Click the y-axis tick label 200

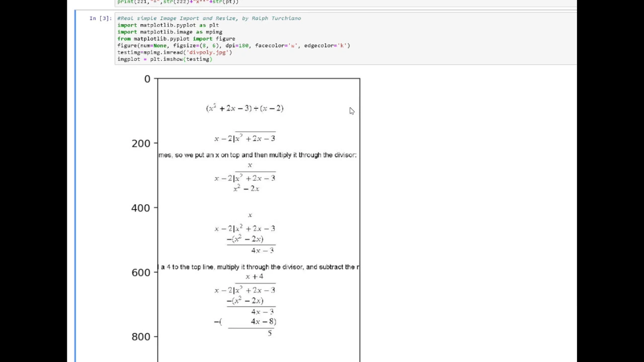coord(141,143)
